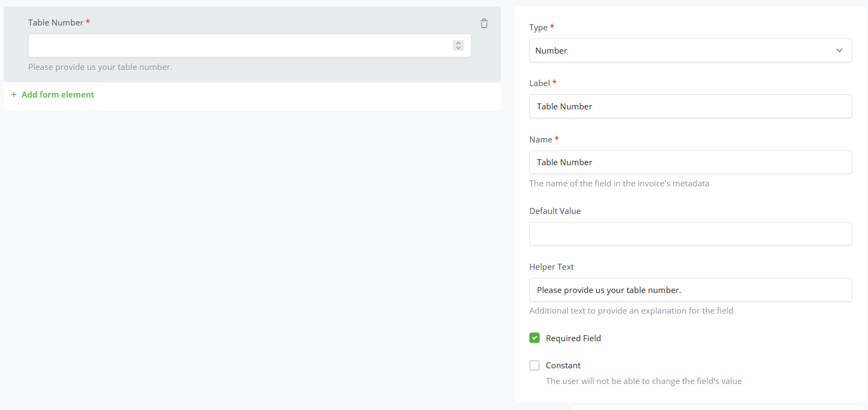Delete the Table Number form element via trash icon

point(484,23)
